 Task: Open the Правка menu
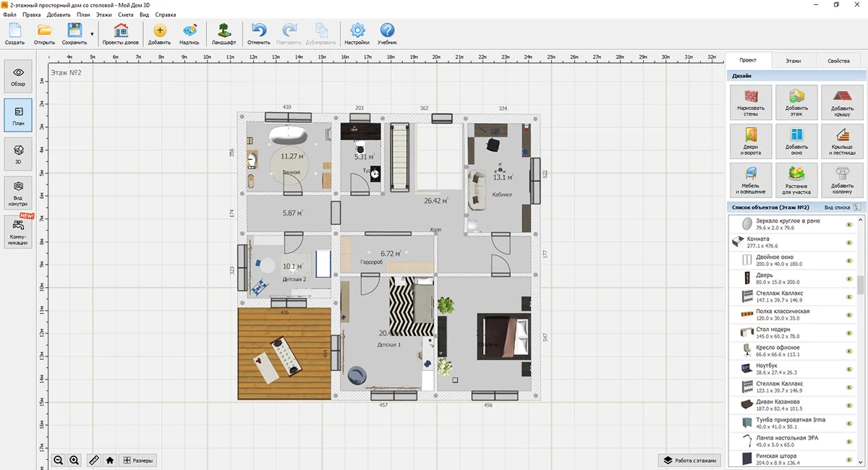31,14
